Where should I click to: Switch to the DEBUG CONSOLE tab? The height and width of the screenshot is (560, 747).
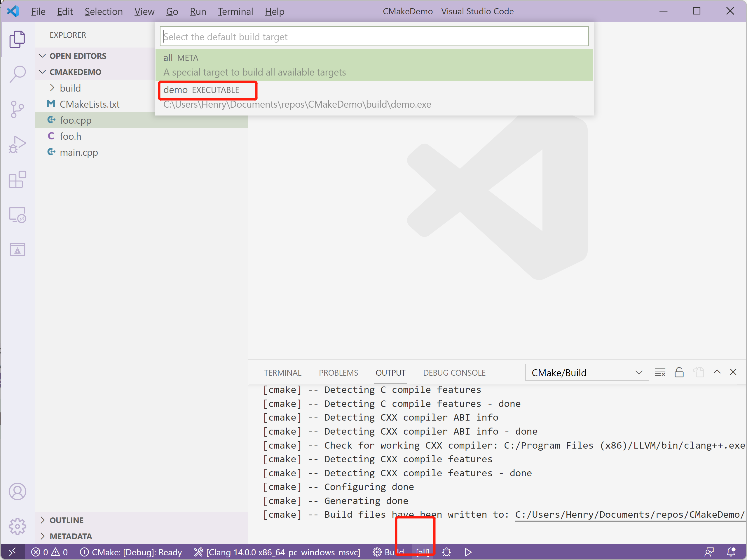pyautogui.click(x=454, y=373)
